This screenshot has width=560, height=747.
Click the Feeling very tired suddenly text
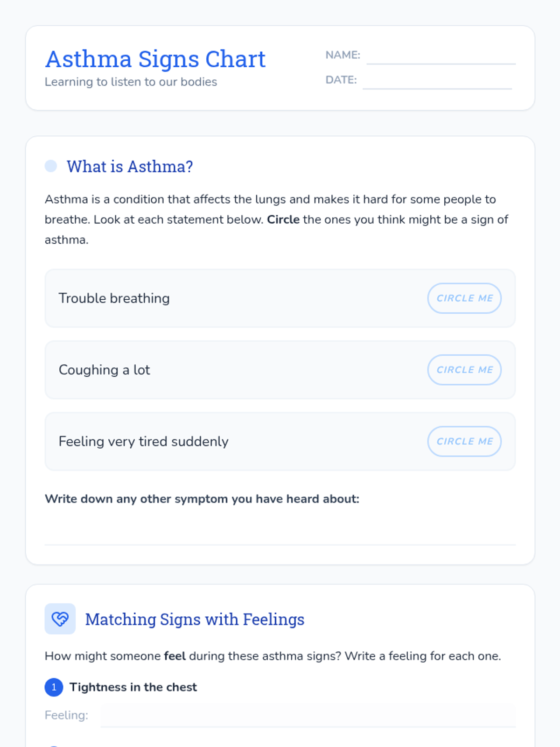(x=144, y=441)
